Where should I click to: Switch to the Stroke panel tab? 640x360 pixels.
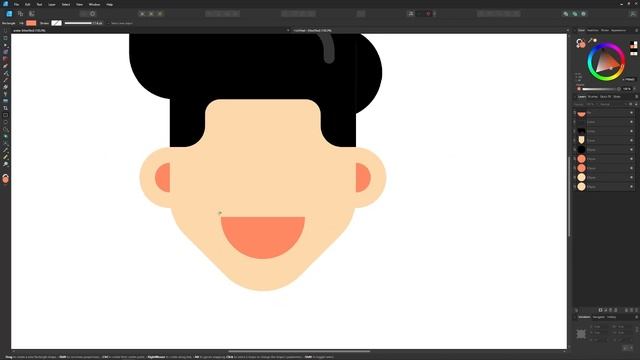coord(605,30)
